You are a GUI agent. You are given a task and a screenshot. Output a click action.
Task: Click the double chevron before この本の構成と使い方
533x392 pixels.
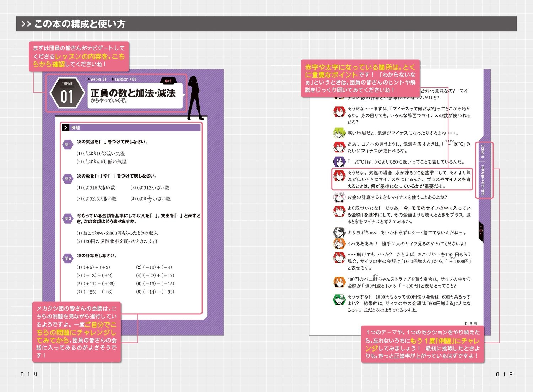point(26,24)
